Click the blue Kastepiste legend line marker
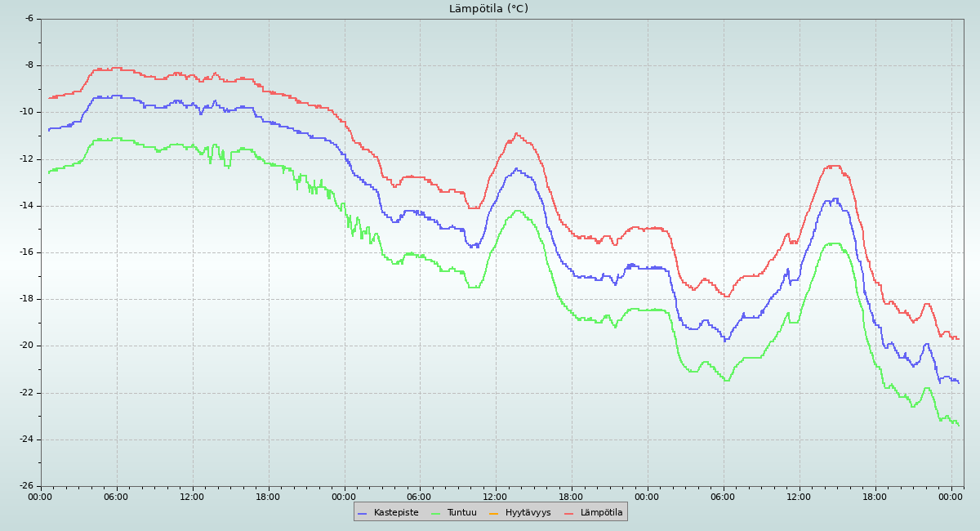The width and height of the screenshot is (980, 531). coord(363,513)
